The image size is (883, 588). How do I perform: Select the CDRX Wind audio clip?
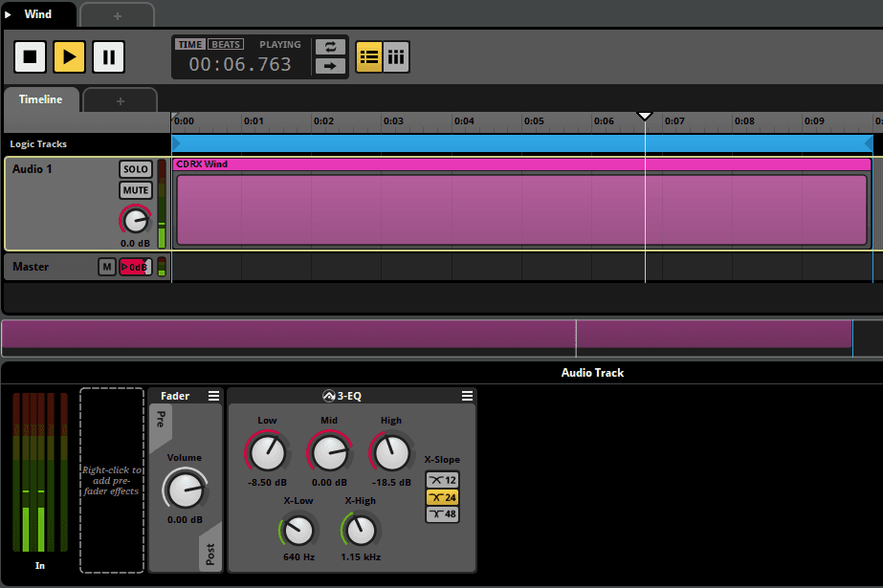coord(521,210)
